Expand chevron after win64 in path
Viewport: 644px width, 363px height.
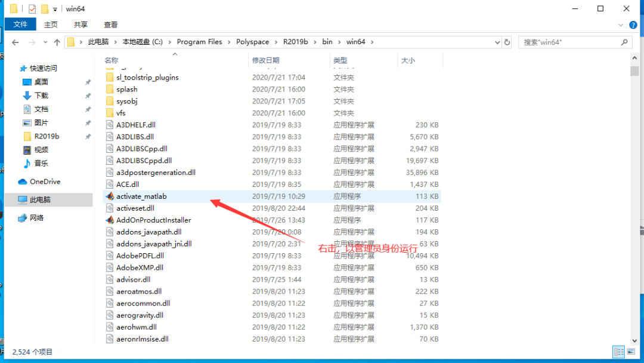click(x=372, y=42)
